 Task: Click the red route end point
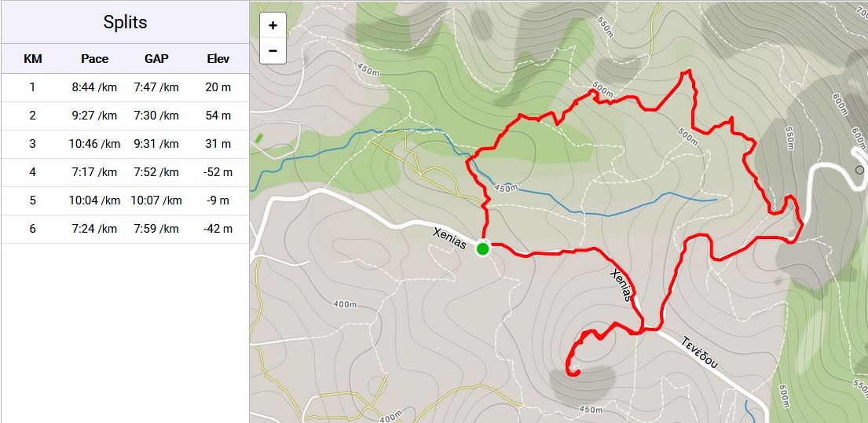576,373
